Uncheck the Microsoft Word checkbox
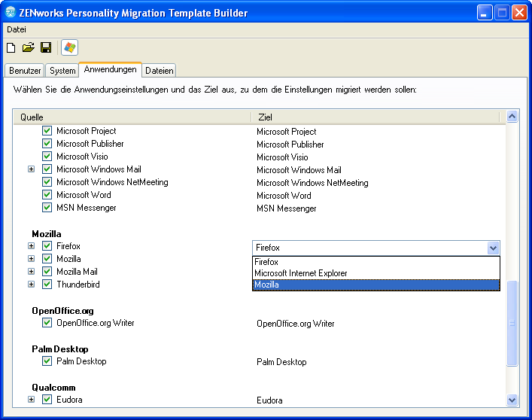The height and width of the screenshot is (420, 532). (47, 195)
